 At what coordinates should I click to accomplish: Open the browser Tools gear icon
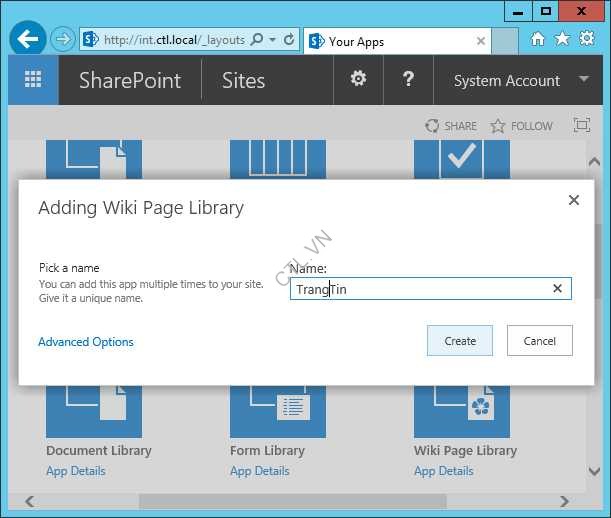pyautogui.click(x=586, y=40)
